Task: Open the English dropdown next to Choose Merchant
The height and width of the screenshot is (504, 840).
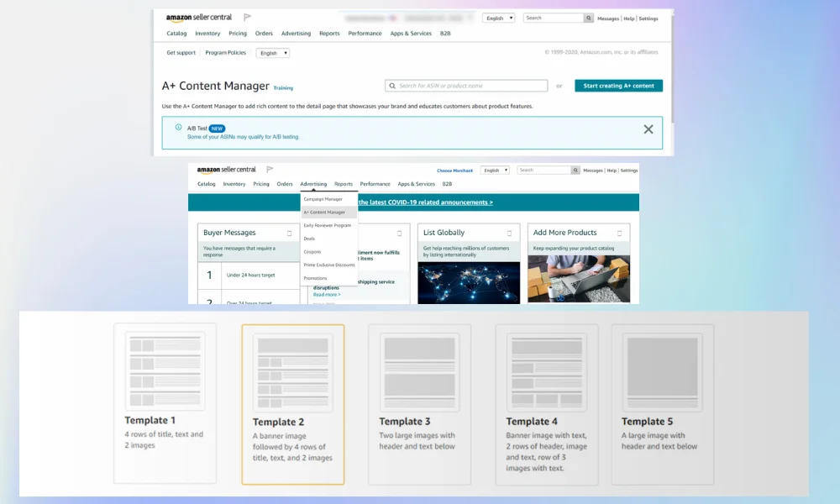Action: [x=495, y=171]
